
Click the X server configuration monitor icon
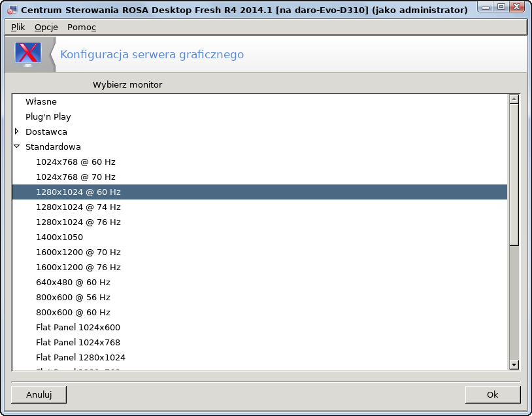tap(28, 54)
